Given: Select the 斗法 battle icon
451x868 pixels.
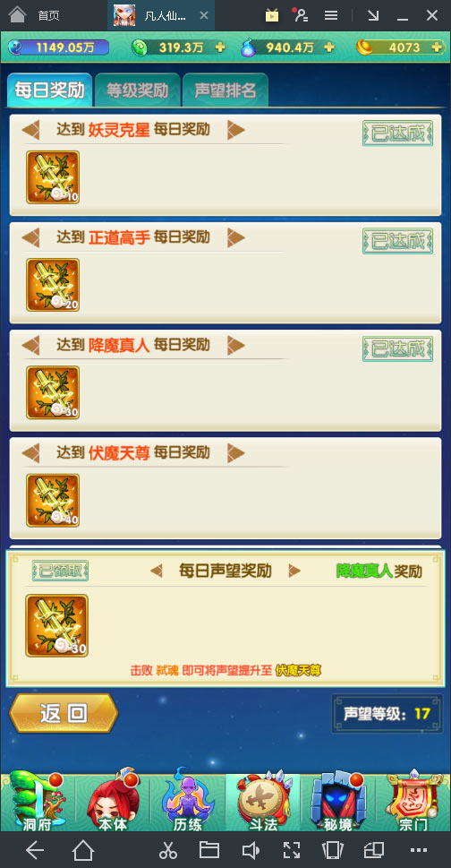Looking at the screenshot, I should pyautogui.click(x=263, y=801).
